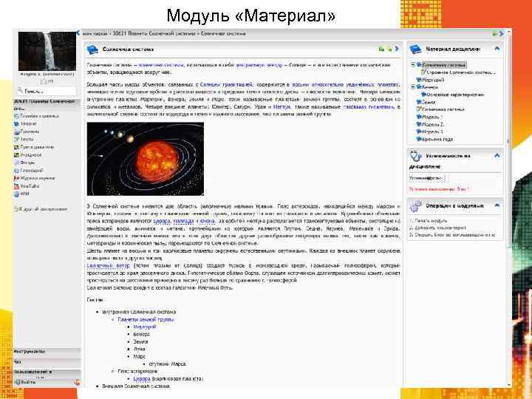Select Модель 3 in the tree

coord(432,132)
